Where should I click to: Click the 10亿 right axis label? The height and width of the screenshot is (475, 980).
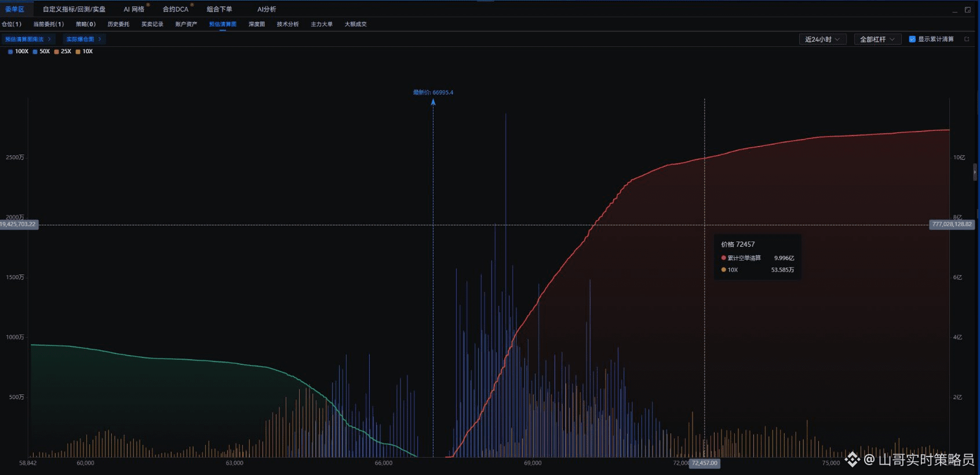pyautogui.click(x=959, y=158)
